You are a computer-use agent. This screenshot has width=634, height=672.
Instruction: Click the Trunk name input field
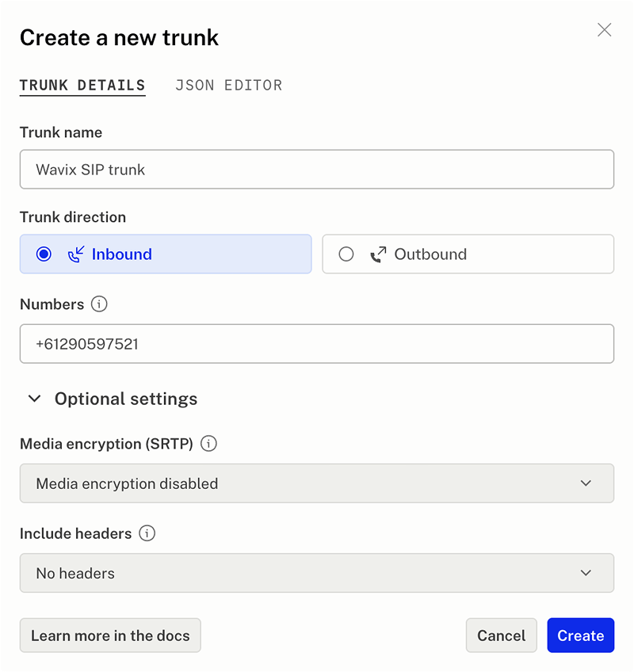point(317,170)
